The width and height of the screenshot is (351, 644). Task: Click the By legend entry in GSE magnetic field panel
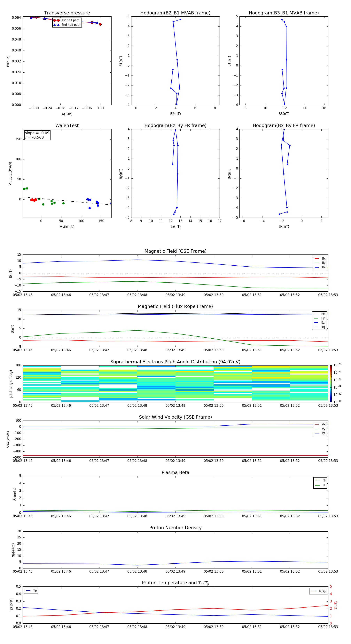pyautogui.click(x=320, y=263)
